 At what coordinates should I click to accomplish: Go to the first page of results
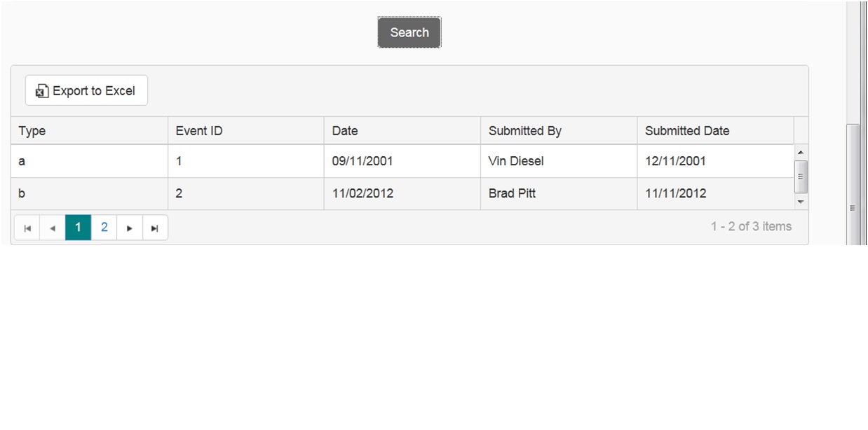[27, 228]
